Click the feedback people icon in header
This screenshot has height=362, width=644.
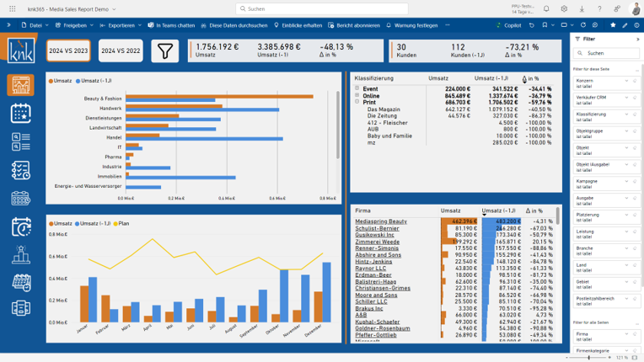click(617, 8)
